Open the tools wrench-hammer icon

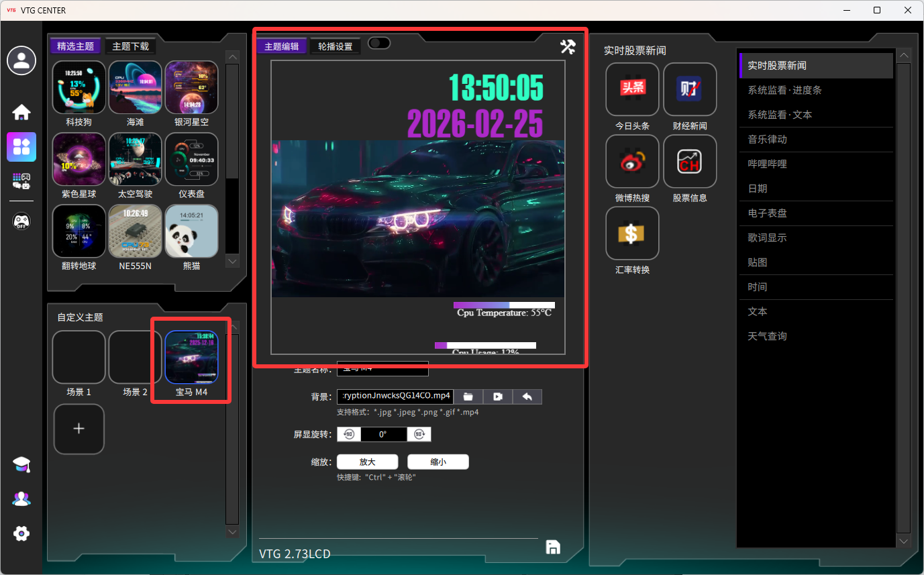pos(568,46)
